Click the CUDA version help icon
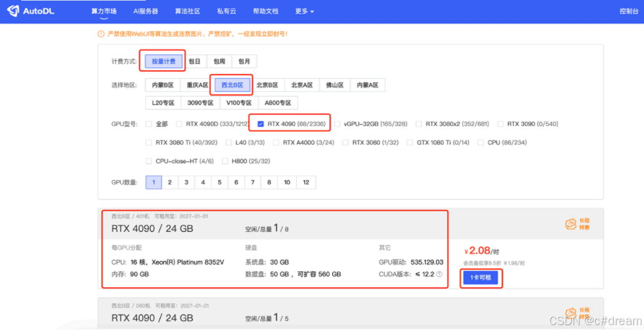Screen dimensions: 644x332 click(440, 274)
